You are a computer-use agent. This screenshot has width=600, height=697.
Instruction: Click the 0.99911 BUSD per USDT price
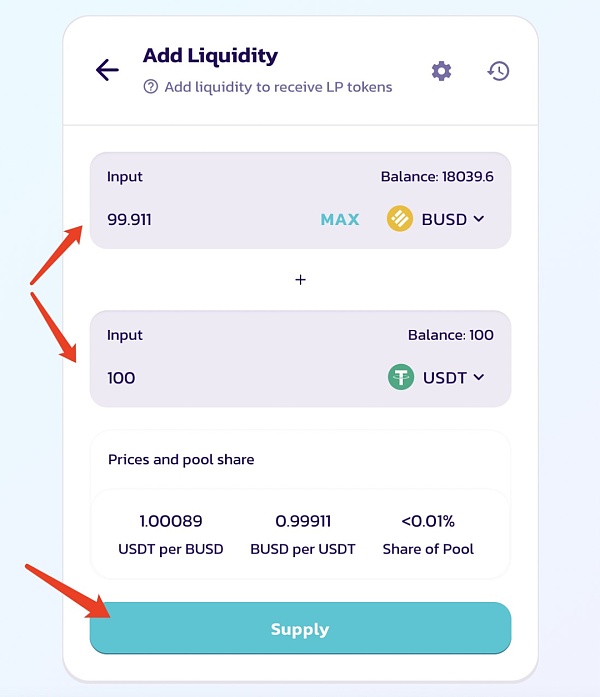303,521
